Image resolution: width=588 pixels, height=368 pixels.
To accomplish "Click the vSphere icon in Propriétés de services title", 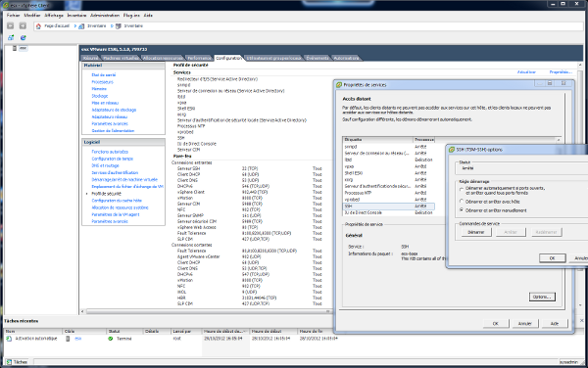I will [x=339, y=85].
